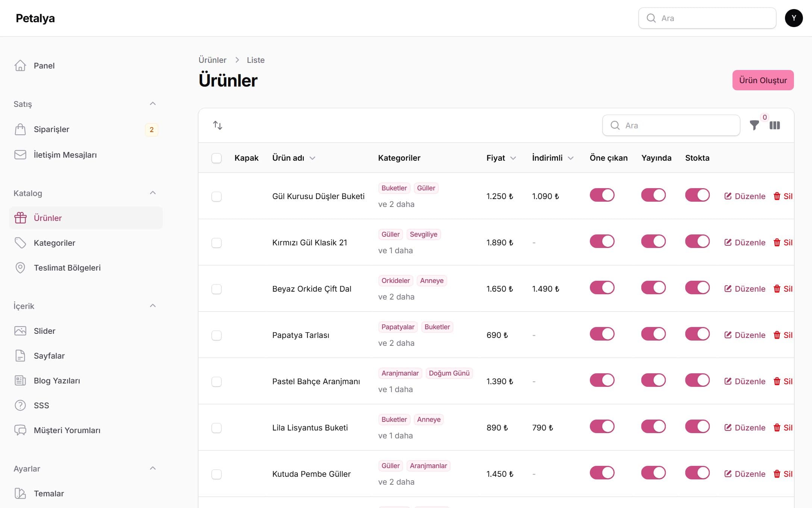The width and height of the screenshot is (812, 508).
Task: Check the select-all checkbox in table header
Action: (x=217, y=158)
